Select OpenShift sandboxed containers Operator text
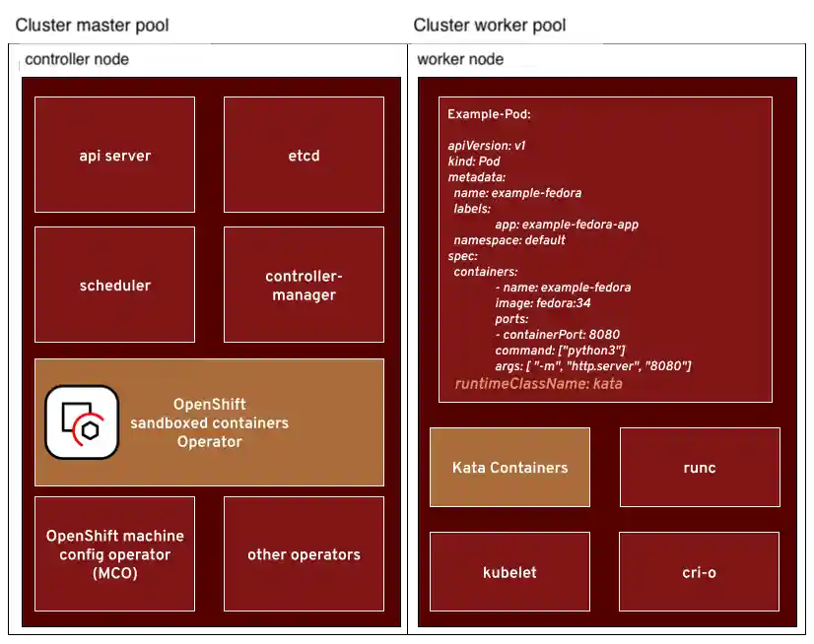 click(x=209, y=422)
